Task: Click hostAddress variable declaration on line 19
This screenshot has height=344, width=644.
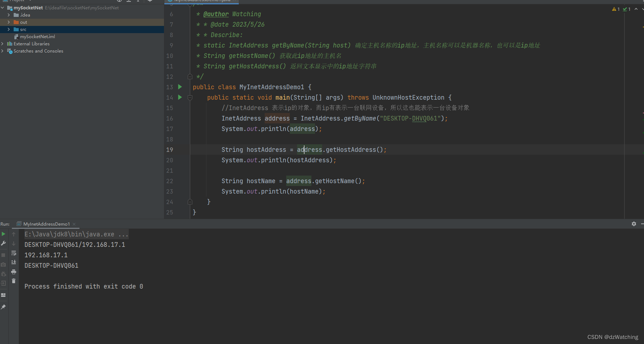Action: coord(266,150)
